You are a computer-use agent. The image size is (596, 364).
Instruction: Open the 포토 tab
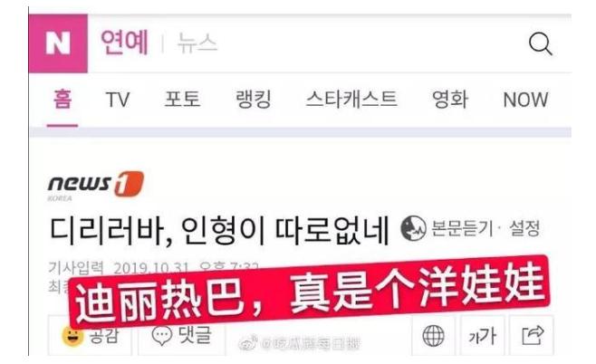pyautogui.click(x=182, y=100)
